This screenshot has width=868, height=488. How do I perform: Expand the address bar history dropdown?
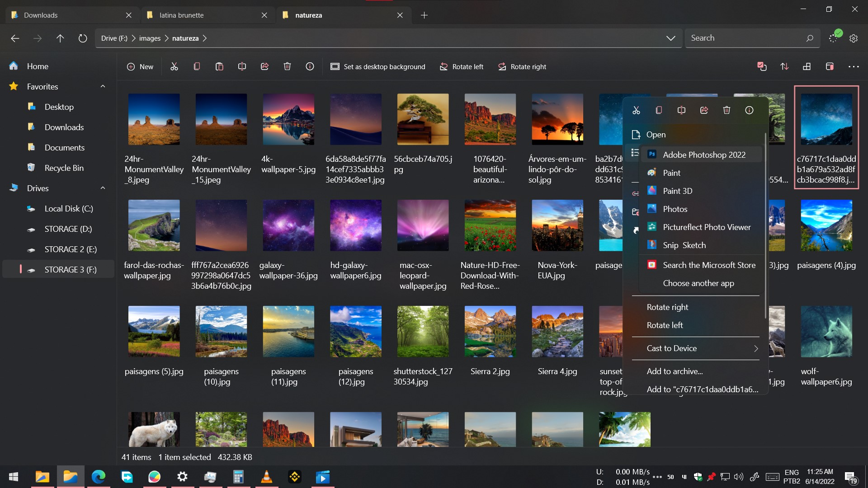pos(671,38)
